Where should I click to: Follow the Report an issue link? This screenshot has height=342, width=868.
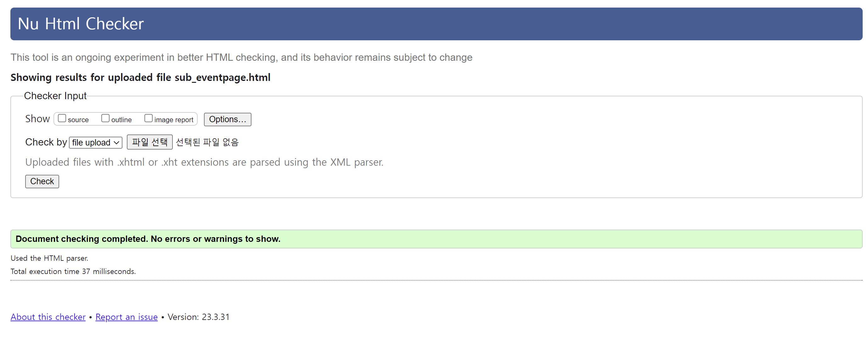click(x=127, y=317)
